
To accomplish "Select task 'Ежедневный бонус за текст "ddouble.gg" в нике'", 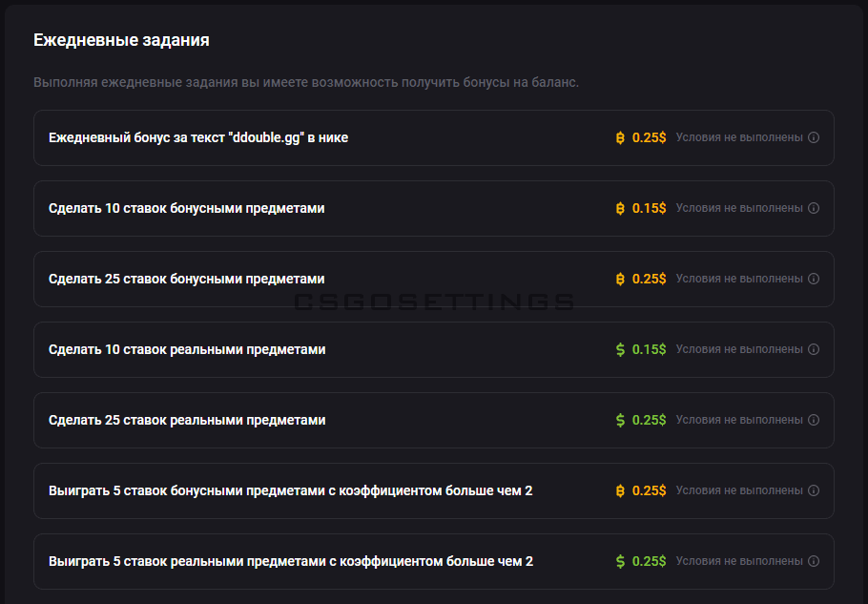I will coord(198,137).
